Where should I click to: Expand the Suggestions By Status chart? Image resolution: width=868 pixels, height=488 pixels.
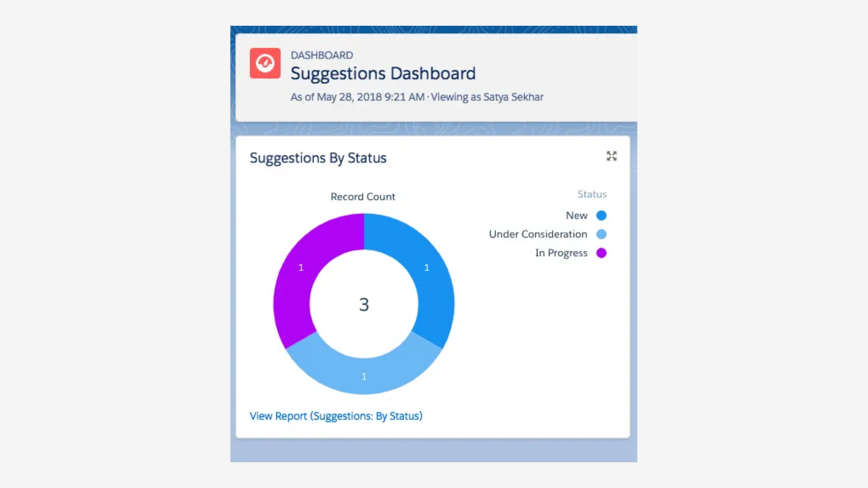tap(612, 156)
